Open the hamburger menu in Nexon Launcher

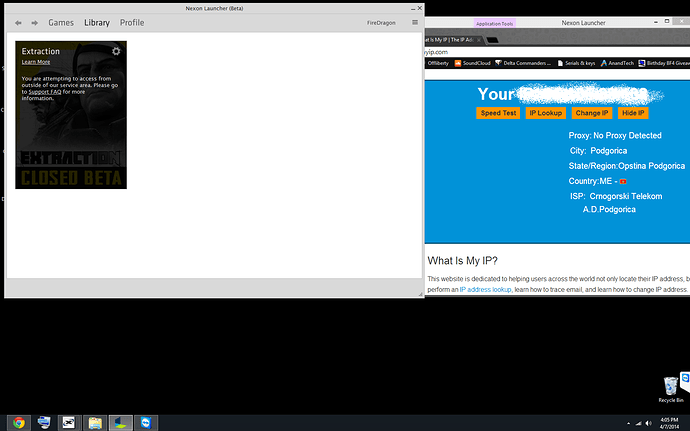(415, 22)
